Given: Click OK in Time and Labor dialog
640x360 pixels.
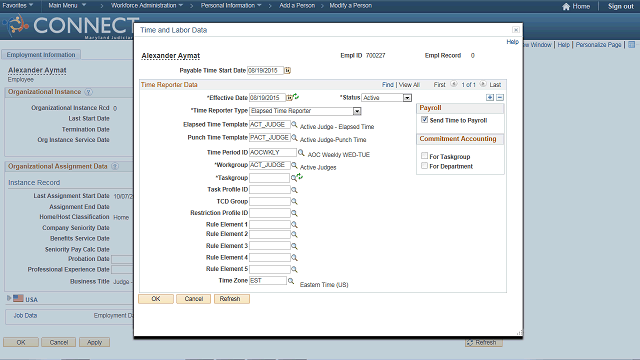Looking at the screenshot, I should click(156, 299).
